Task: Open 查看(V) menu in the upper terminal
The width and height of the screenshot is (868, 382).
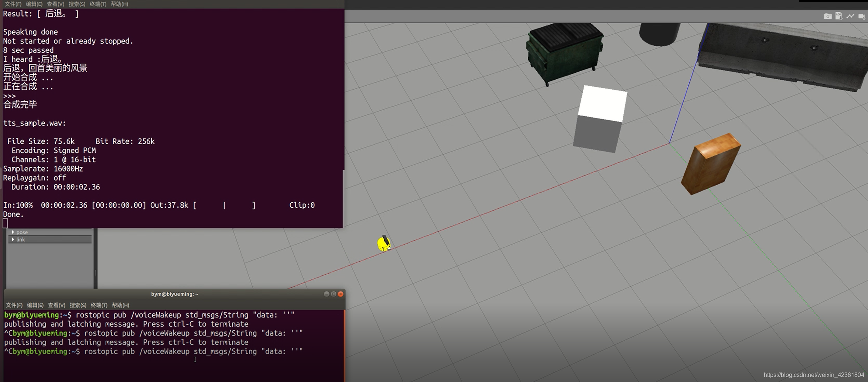Action: click(55, 4)
